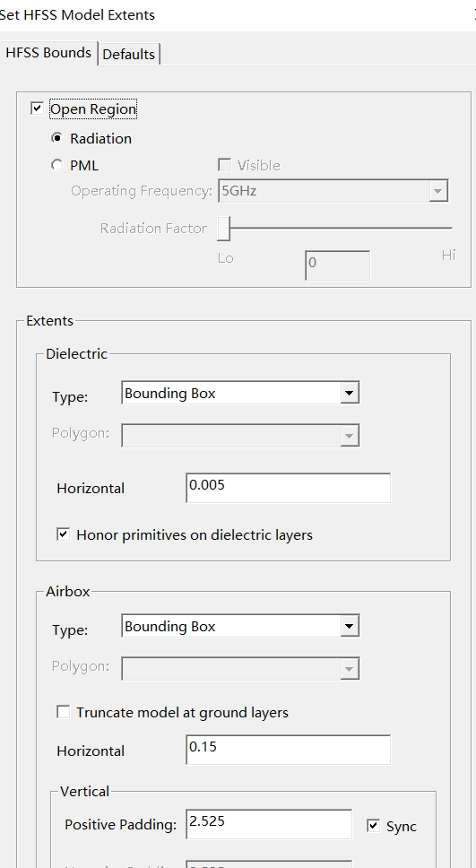476x868 pixels.
Task: Click the Radiation Factor value field
Action: coord(337,265)
